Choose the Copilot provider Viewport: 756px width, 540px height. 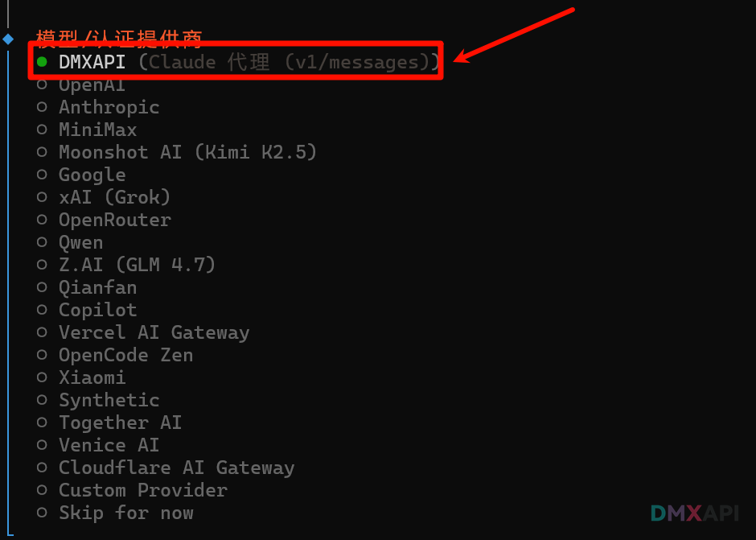[97, 310]
